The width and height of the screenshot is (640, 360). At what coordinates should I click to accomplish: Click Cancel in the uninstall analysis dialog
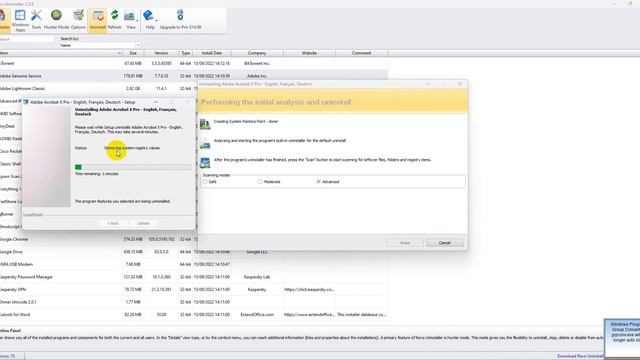click(444, 243)
